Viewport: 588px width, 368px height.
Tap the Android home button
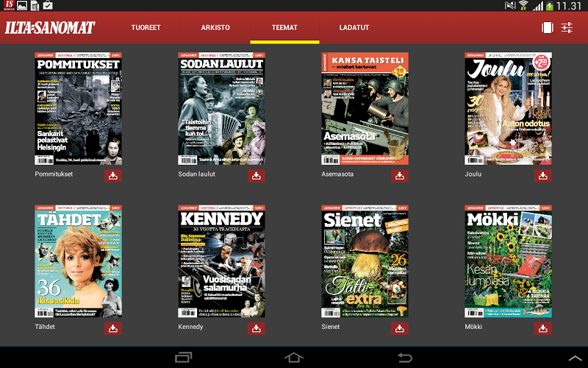pos(293,357)
